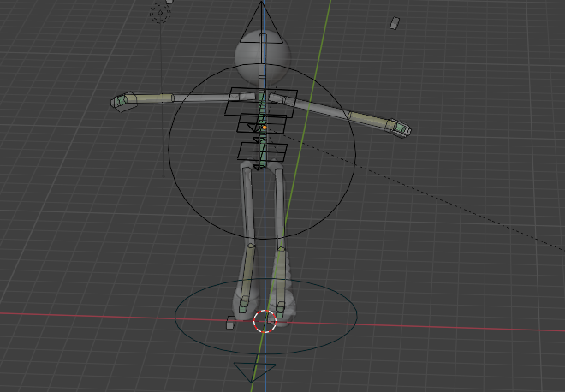
Task: Select the hand control box on screen-left arm
Action: [123, 101]
